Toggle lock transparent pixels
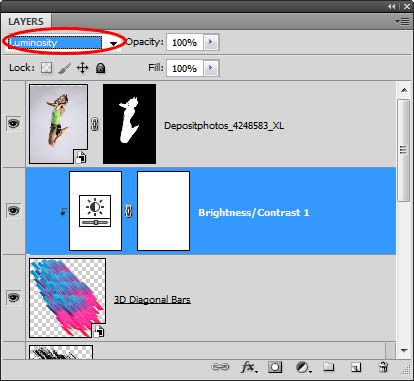This screenshot has width=414, height=381. (x=46, y=68)
